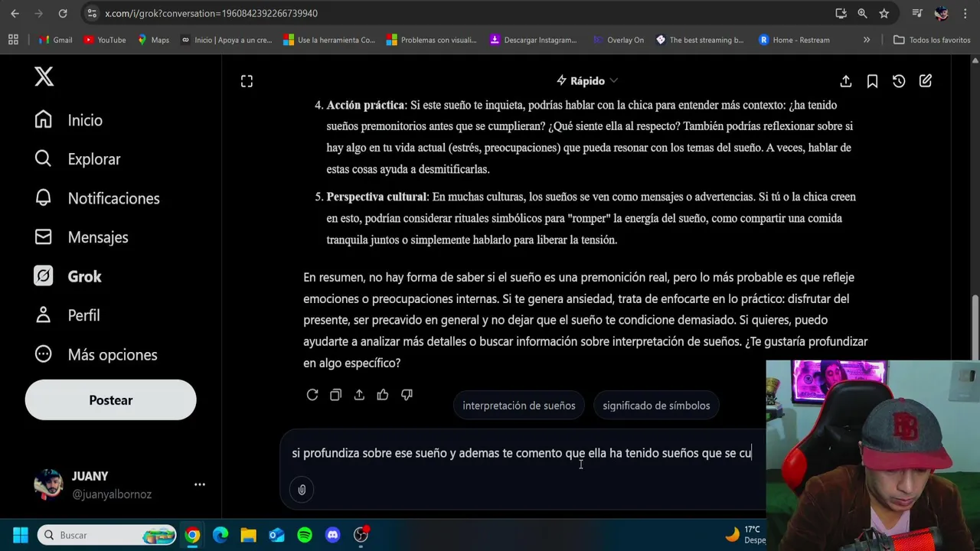Go back in browser
The image size is (980, 551).
tap(15, 13)
